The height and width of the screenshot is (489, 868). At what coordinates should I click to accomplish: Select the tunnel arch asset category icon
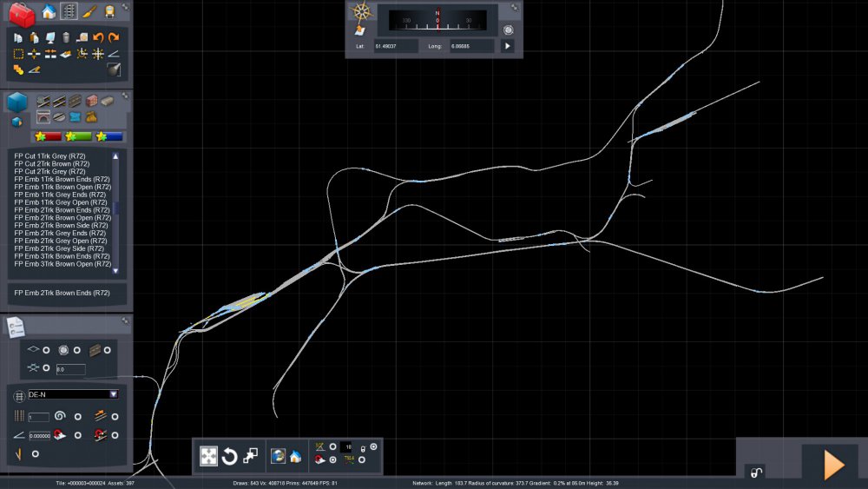pyautogui.click(x=43, y=117)
